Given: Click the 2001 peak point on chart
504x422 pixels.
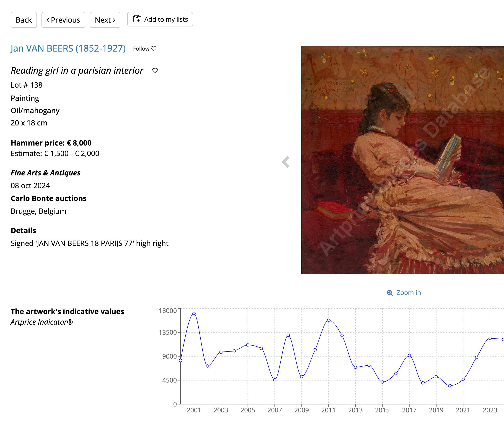Looking at the screenshot, I should 194,313.
